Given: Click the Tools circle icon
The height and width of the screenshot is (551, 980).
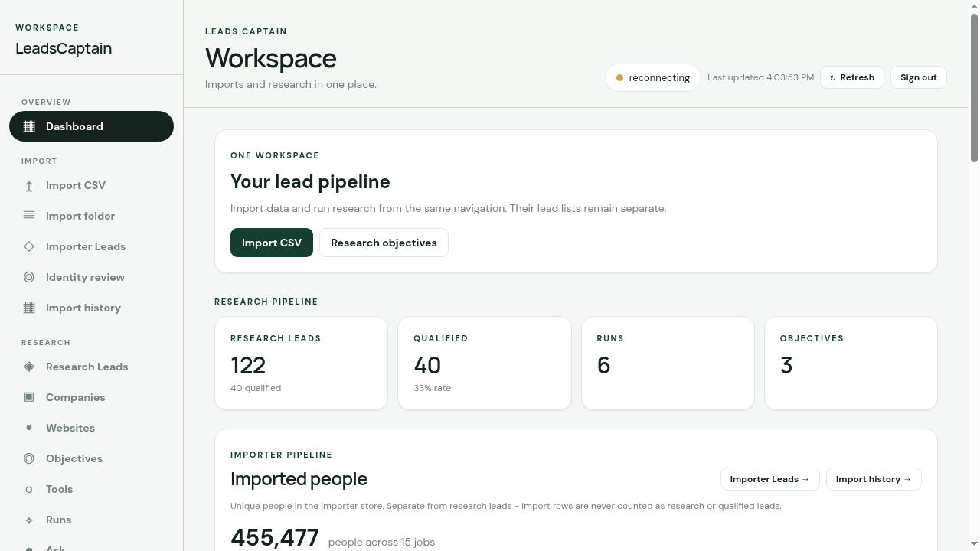Looking at the screenshot, I should [x=29, y=489].
